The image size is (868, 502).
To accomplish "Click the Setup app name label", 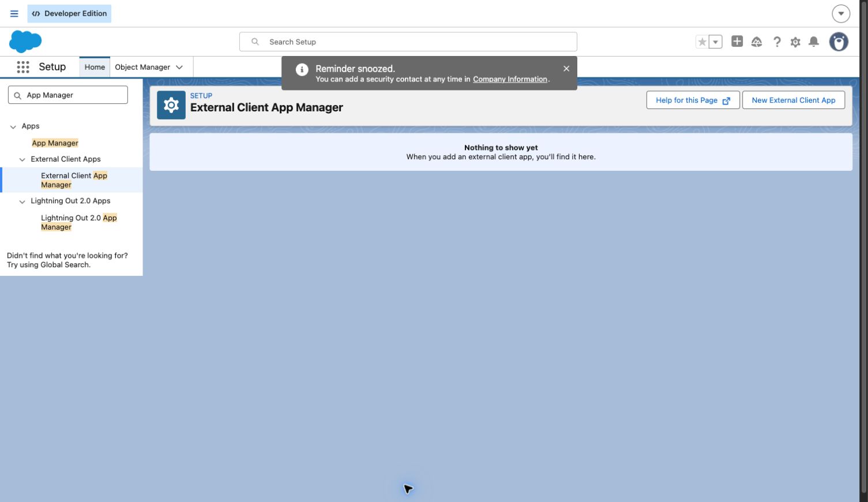I will click(x=52, y=67).
